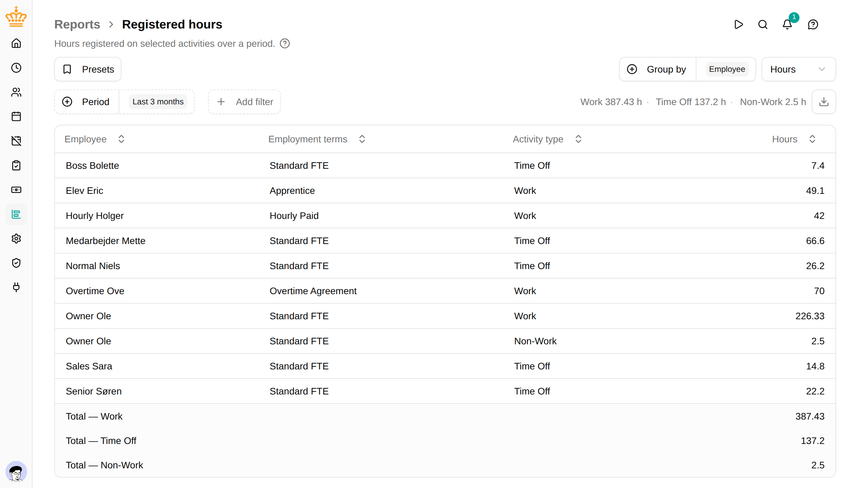Open the settings gear sidebar icon
868x488 pixels.
coord(16,239)
